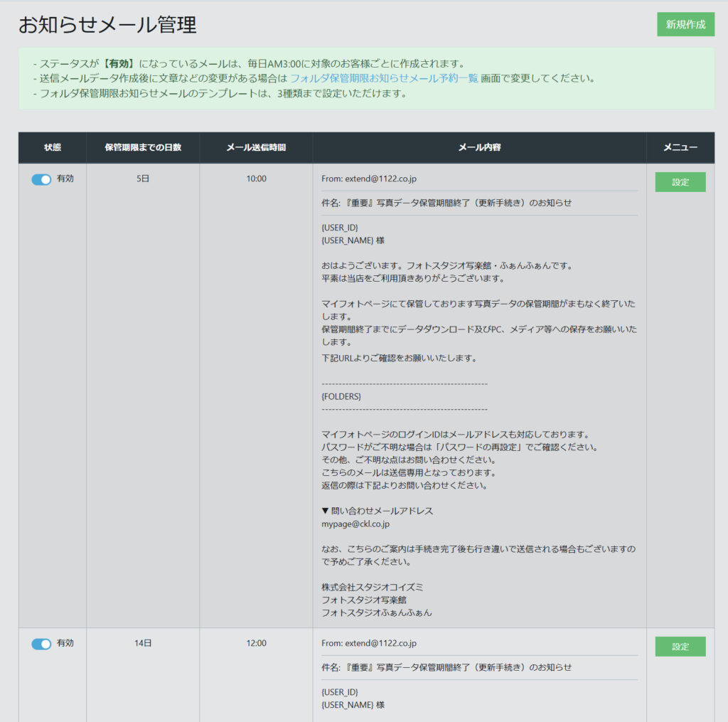The width and height of the screenshot is (728, 722).
Task: Click the {FOLDERS} placeholder in the email body
Action: pyautogui.click(x=341, y=396)
